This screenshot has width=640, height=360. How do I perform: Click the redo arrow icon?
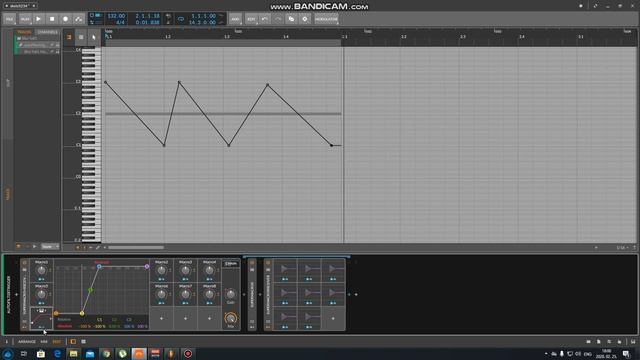[278, 19]
